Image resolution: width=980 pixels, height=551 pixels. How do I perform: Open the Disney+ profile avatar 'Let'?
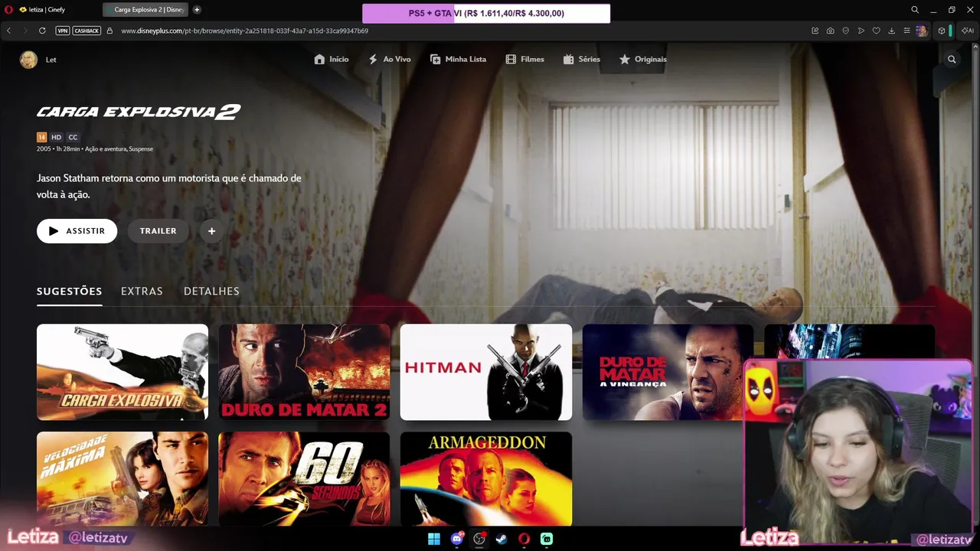point(28,60)
